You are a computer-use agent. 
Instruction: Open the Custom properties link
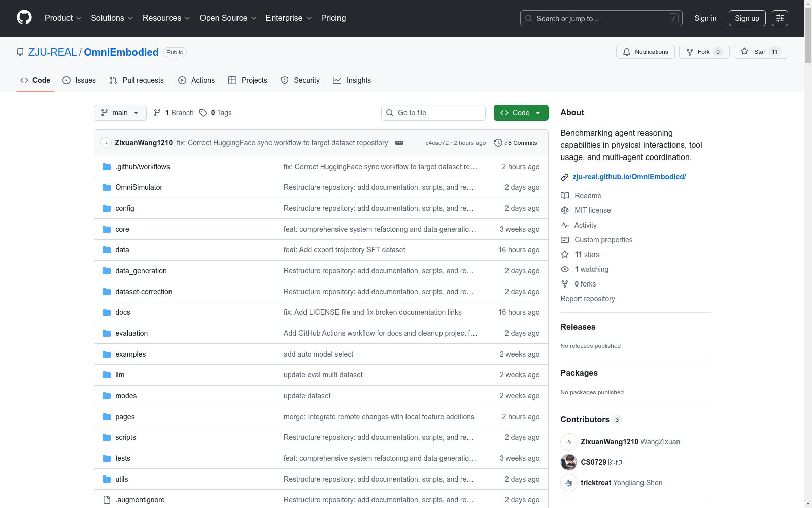click(603, 240)
